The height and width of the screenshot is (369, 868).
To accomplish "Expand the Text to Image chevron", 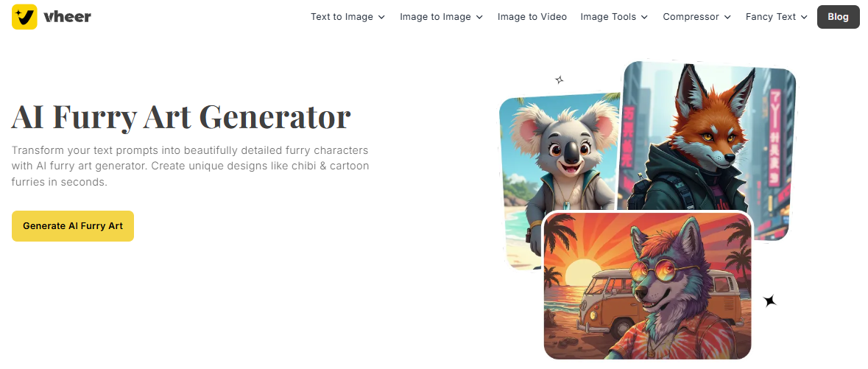I will 381,17.
